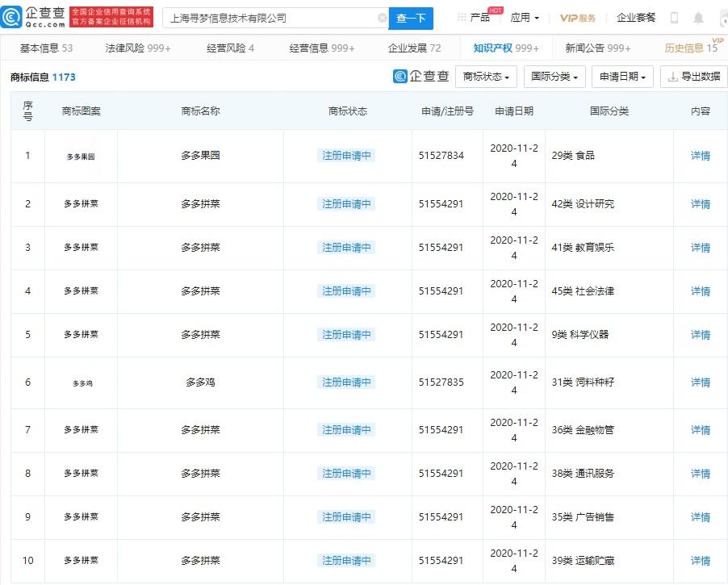The image size is (728, 585).
Task: Expand the 商标状态 filter dropdown
Action: point(487,77)
